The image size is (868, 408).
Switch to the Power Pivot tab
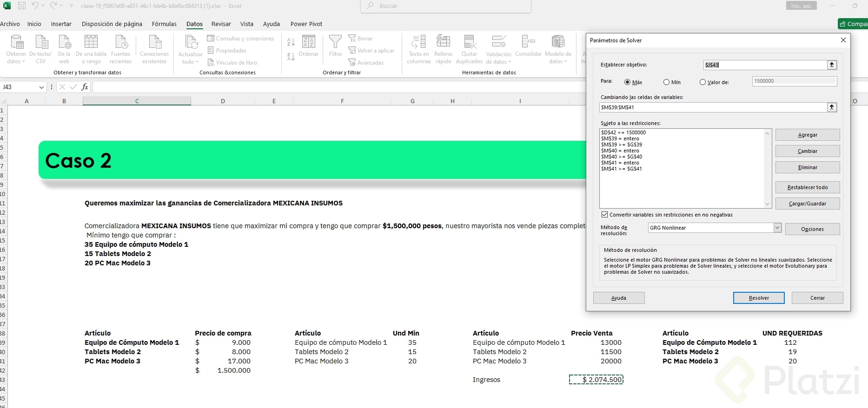[x=306, y=24]
